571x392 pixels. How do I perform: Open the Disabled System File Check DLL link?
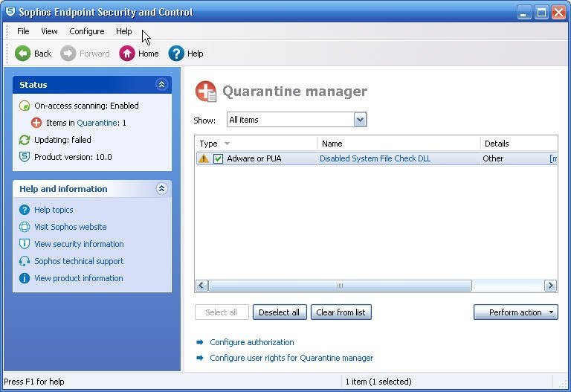coord(375,158)
